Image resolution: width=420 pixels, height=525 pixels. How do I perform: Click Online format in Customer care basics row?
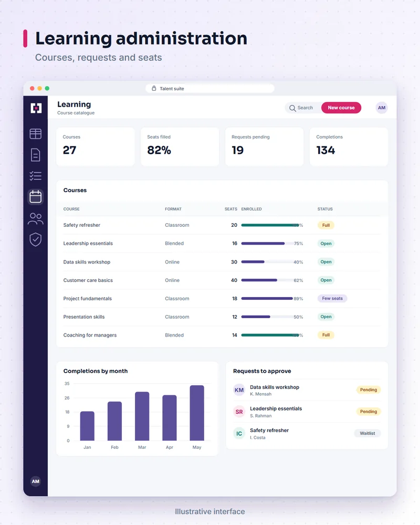(x=172, y=280)
